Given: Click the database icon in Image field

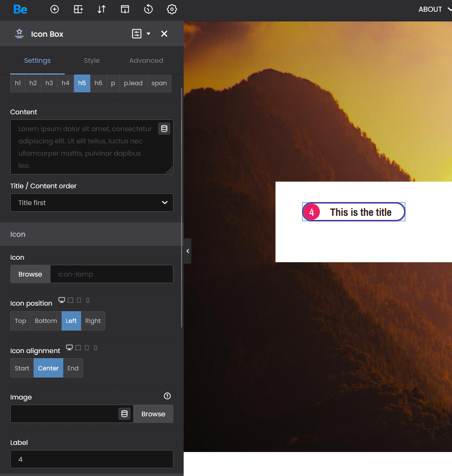Looking at the screenshot, I should coord(124,414).
